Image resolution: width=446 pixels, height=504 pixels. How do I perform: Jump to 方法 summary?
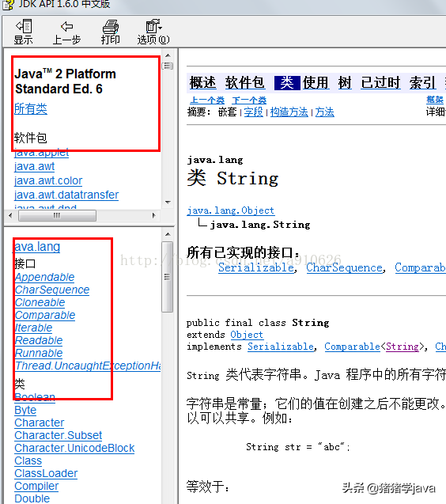coord(324,112)
